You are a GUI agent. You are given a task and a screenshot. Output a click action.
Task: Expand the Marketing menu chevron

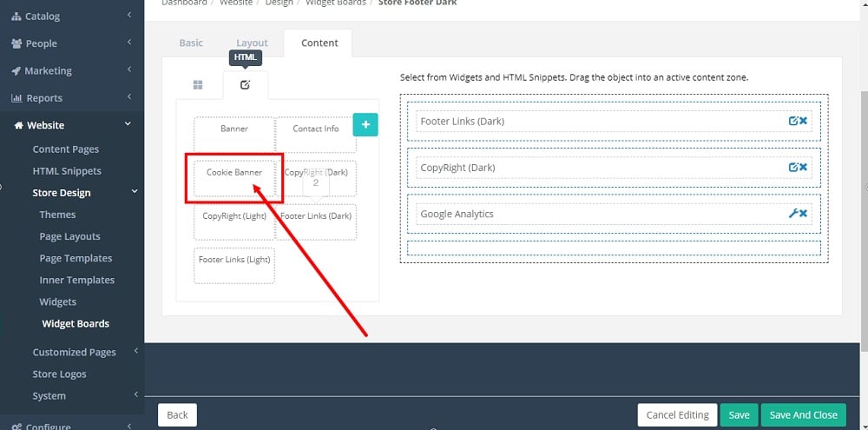tap(128, 69)
